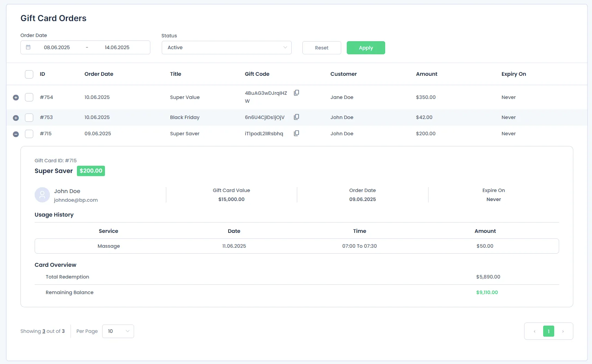The height and width of the screenshot is (364, 592).
Task: Click the Expiry On column header
Action: (x=514, y=74)
